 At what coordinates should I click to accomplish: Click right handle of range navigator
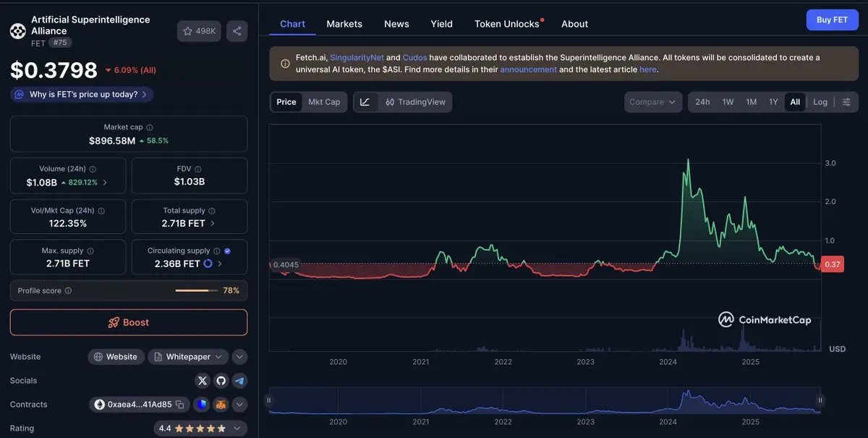(x=820, y=400)
